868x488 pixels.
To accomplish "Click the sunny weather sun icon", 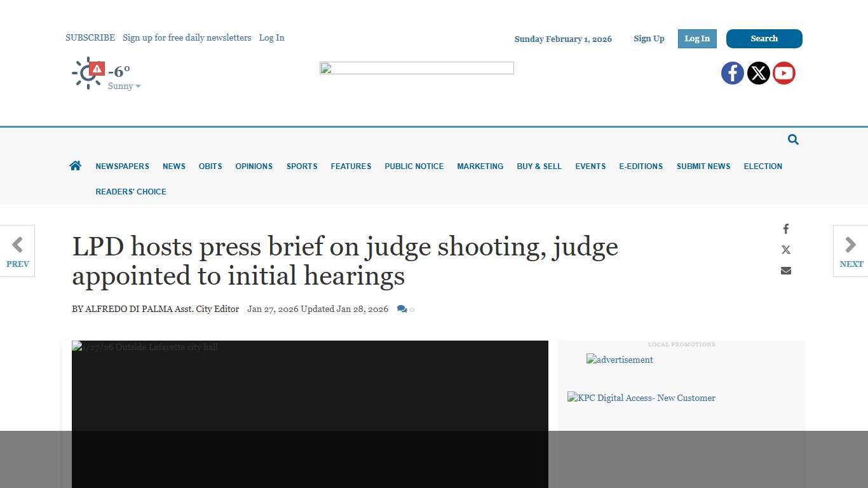I will point(88,74).
